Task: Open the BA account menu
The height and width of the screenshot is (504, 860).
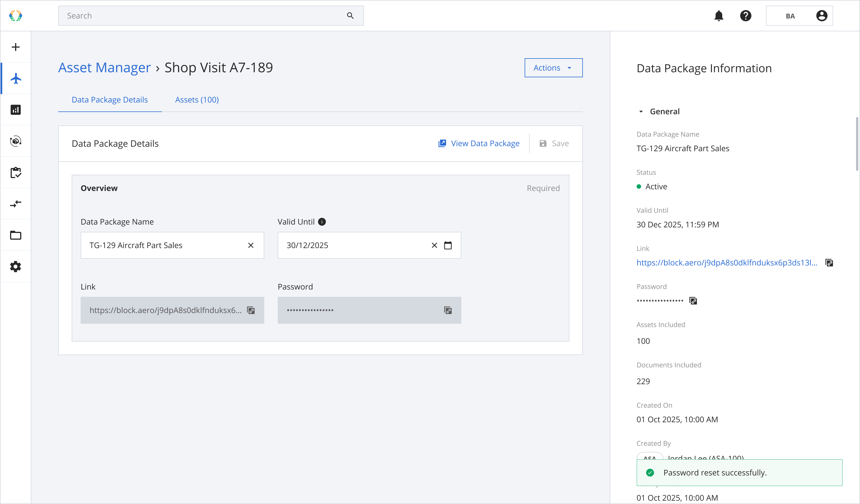Action: tap(799, 16)
